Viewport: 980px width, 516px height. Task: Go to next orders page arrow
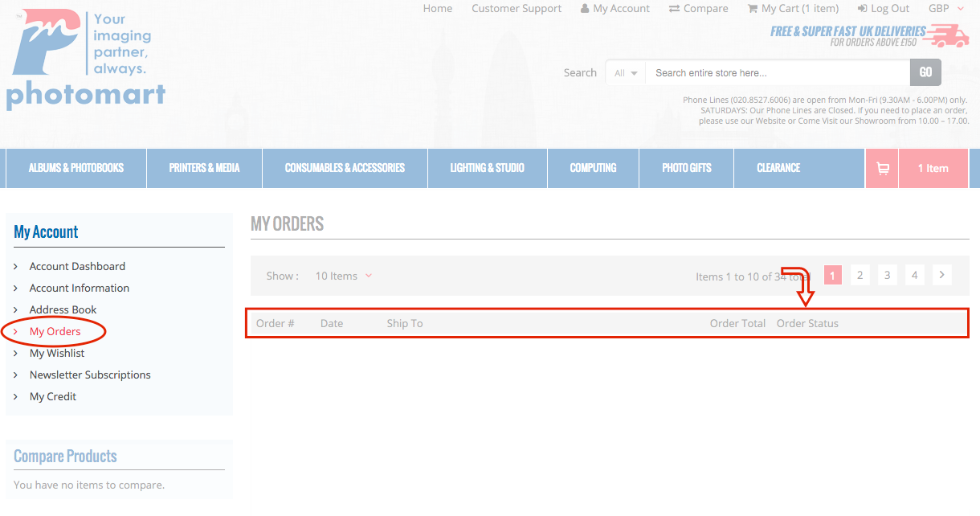pos(941,276)
